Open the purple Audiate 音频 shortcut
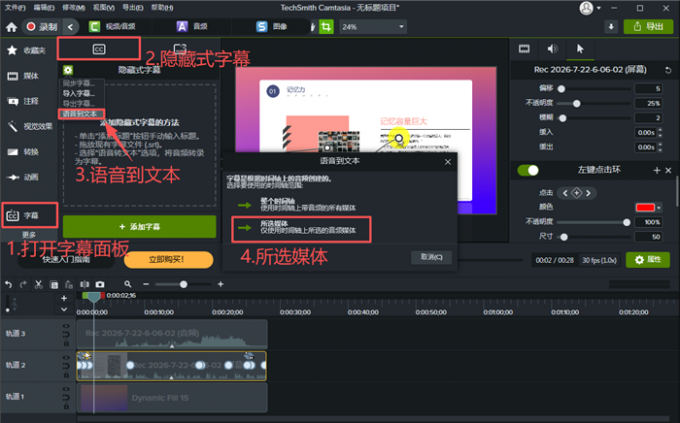The width and height of the screenshot is (680, 423). tap(192, 27)
